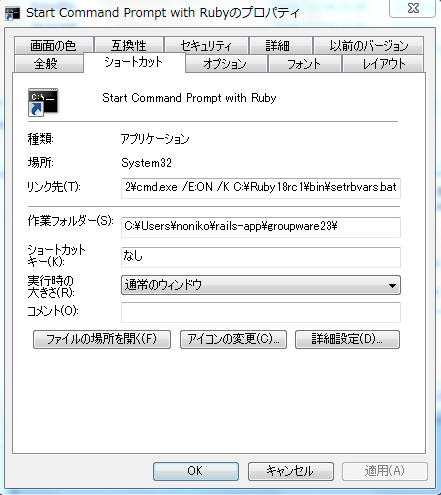
Task: Click the command prompt shortcut icon
Action: coord(43,102)
